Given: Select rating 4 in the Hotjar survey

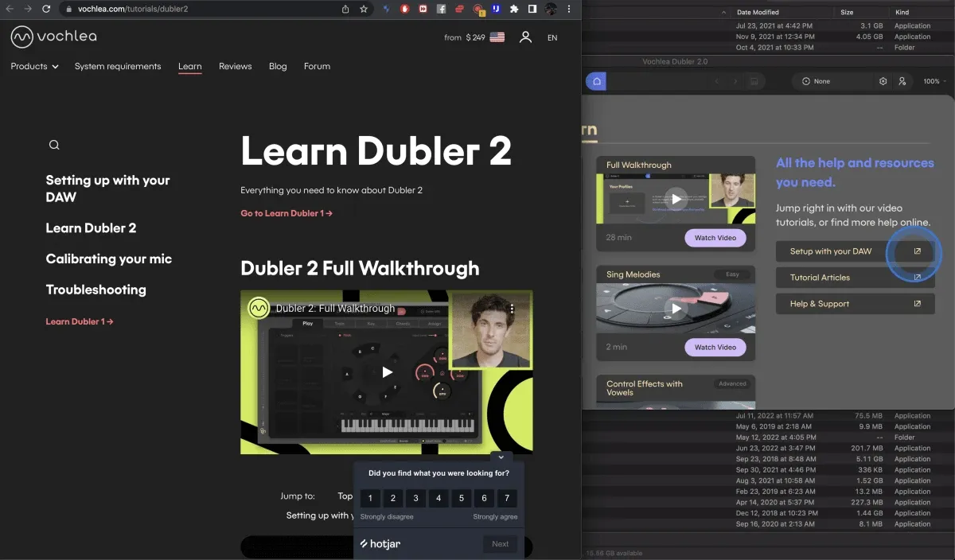Looking at the screenshot, I should pyautogui.click(x=439, y=499).
